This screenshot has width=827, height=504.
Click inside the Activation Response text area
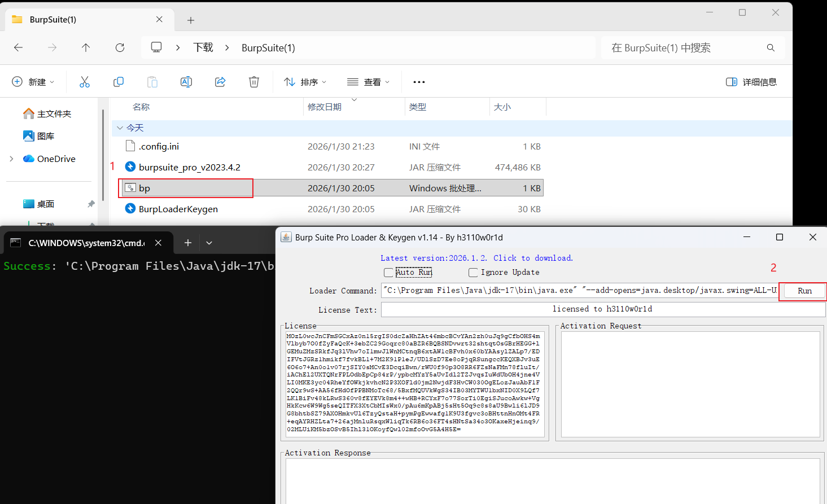tap(553, 481)
